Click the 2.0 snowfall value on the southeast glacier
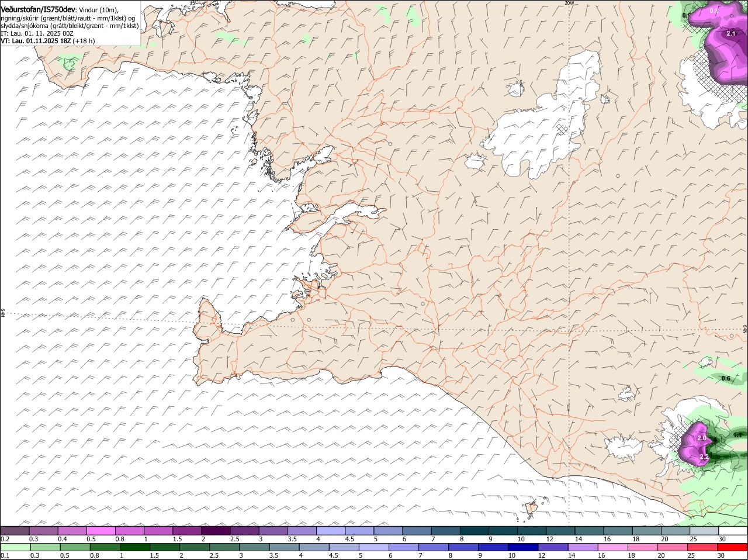 (702, 438)
